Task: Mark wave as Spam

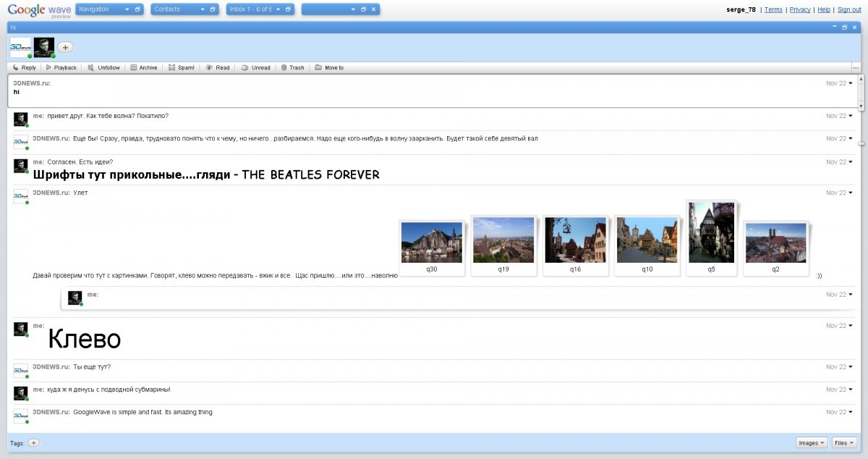Action: click(181, 67)
